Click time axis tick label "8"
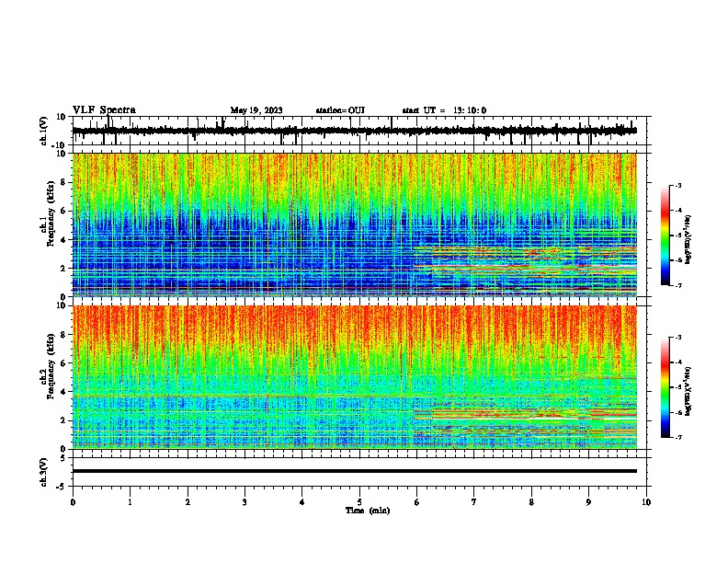This screenshot has height=563, width=728. point(531,502)
